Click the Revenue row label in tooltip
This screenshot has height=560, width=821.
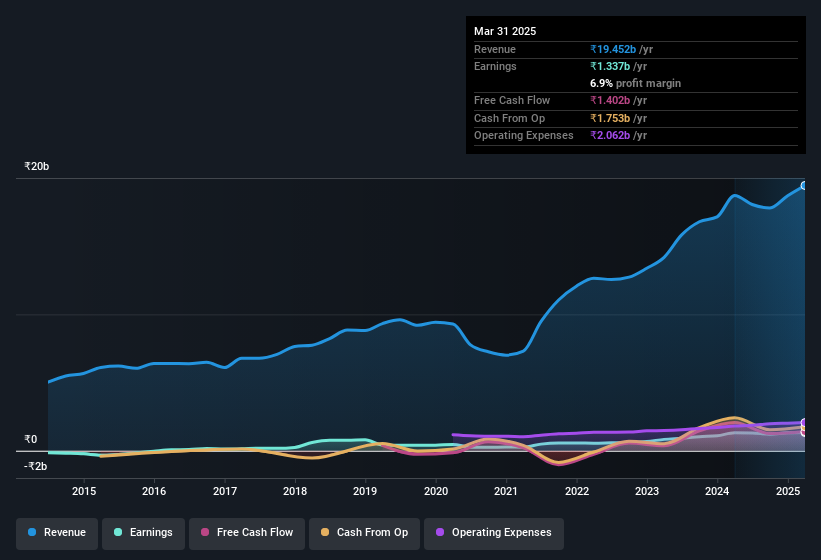[495, 49]
